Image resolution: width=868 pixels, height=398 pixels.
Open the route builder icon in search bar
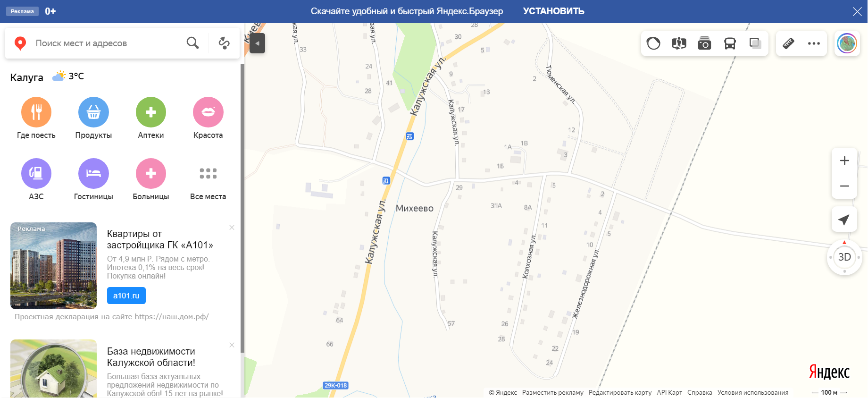pyautogui.click(x=224, y=43)
